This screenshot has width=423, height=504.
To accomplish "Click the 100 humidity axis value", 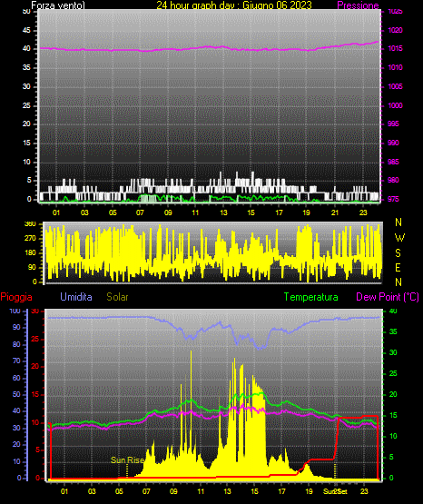I will (15, 311).
